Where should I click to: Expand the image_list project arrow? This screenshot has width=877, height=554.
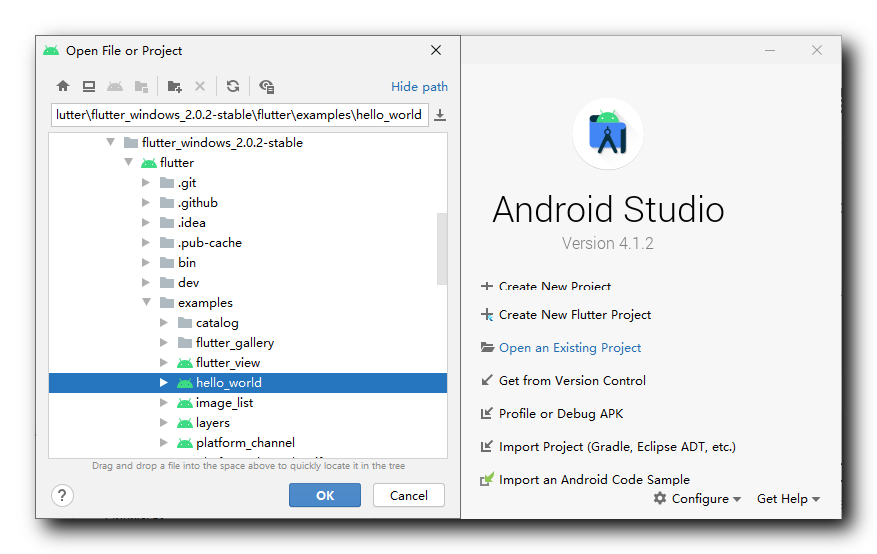pyautogui.click(x=164, y=403)
